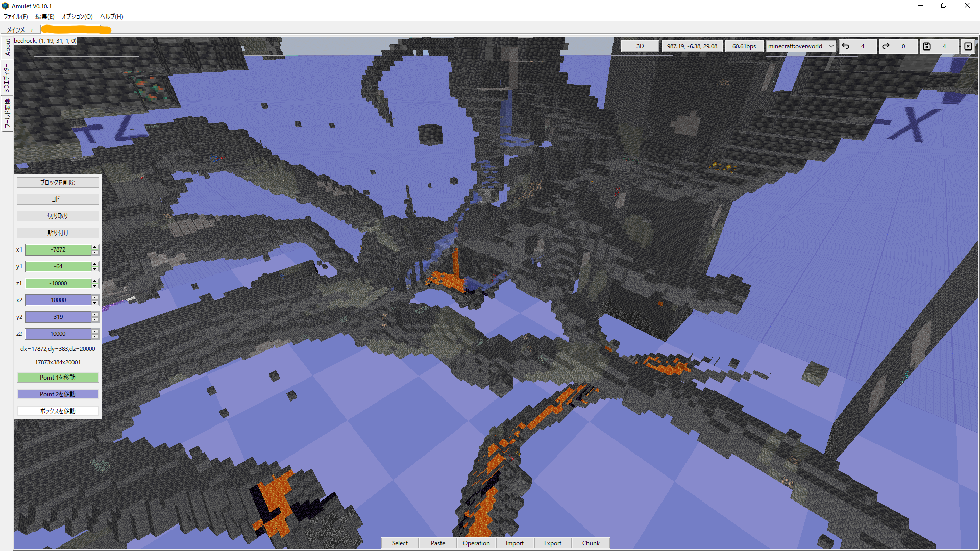Click the redo arrow icon
Image resolution: width=980 pixels, height=551 pixels.
pyautogui.click(x=886, y=46)
